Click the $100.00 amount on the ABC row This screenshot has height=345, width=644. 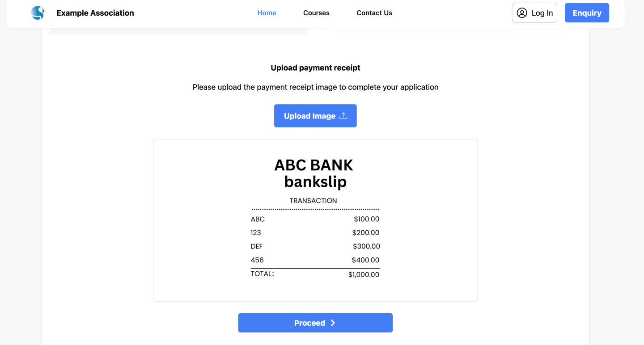point(366,219)
